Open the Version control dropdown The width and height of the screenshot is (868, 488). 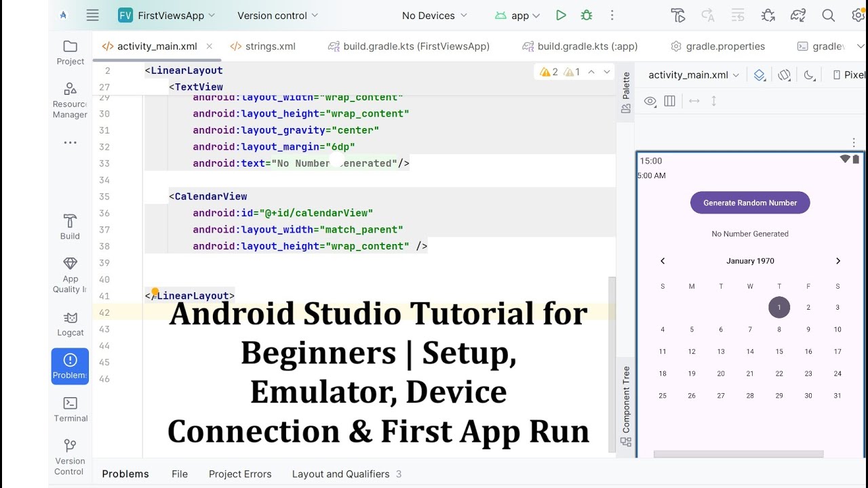(277, 15)
